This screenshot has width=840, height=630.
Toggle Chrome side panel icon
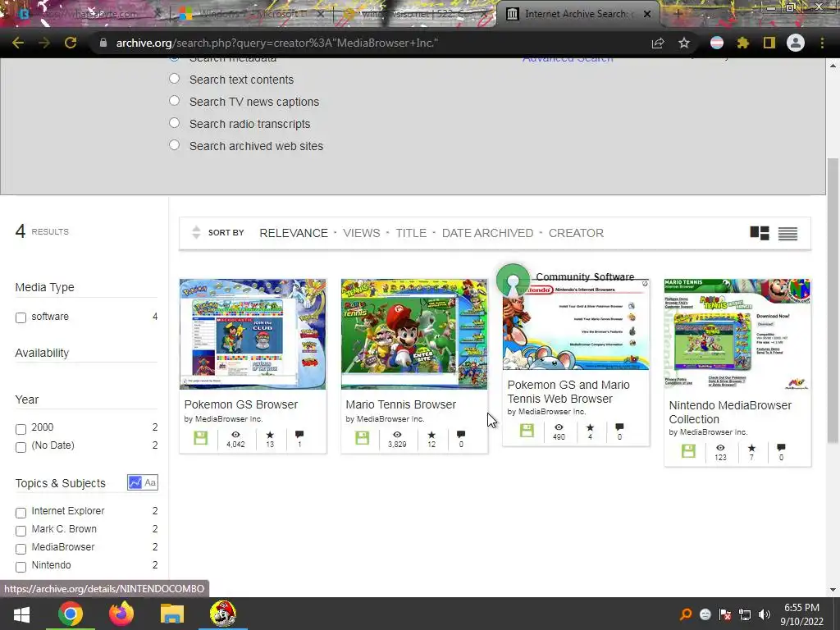coord(769,43)
